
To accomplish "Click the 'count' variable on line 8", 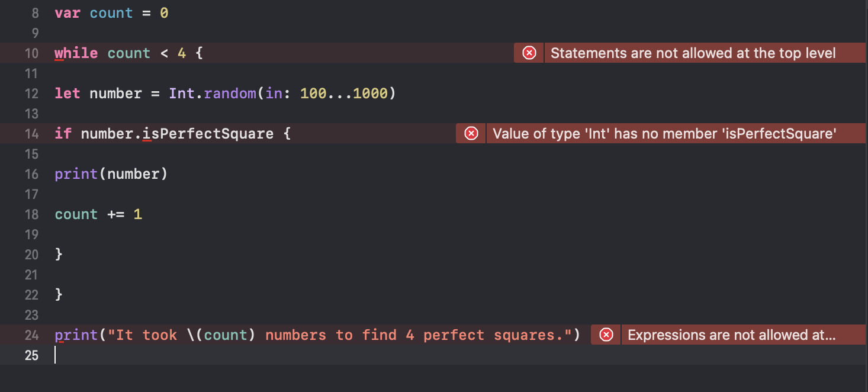I will 111,12.
